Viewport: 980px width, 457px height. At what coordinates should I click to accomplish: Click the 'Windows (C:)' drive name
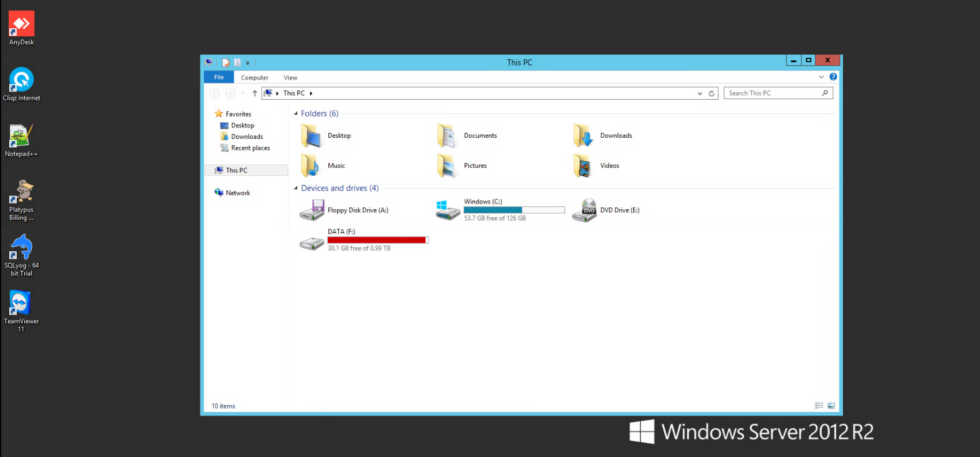pos(483,202)
